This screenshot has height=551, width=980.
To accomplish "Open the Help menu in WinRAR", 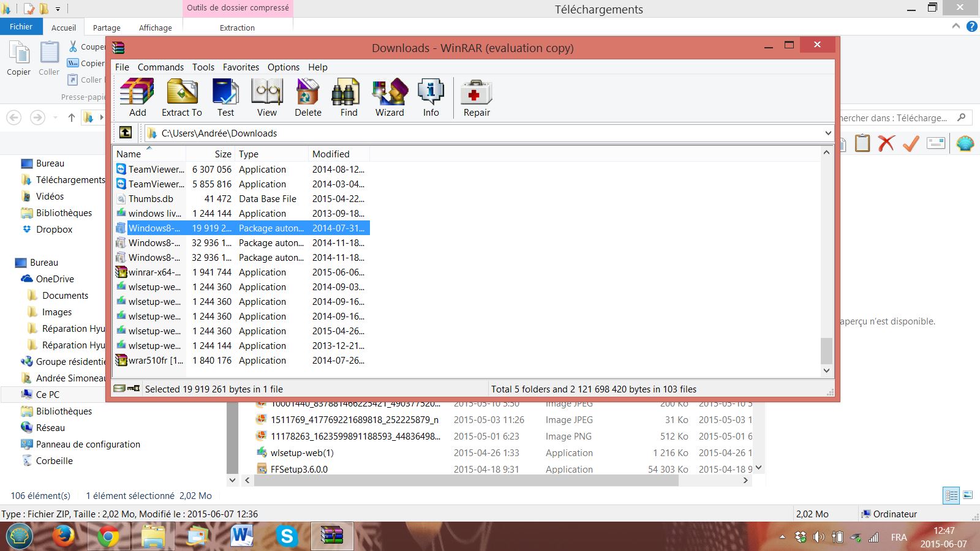I will 318,67.
